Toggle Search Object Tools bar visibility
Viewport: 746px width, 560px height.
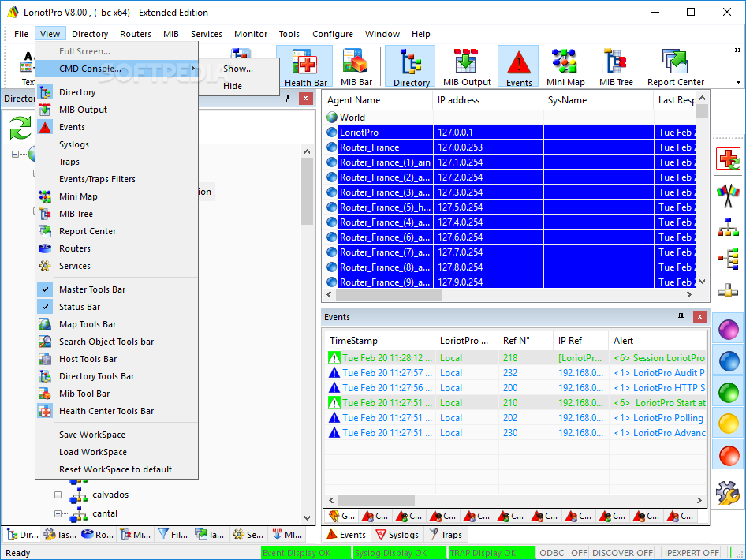pos(117,342)
